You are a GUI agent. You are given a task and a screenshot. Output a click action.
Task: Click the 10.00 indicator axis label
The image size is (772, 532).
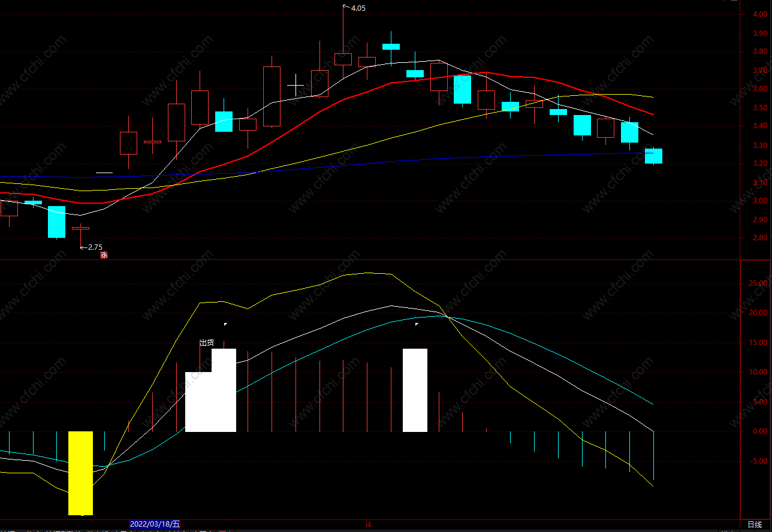click(759, 372)
